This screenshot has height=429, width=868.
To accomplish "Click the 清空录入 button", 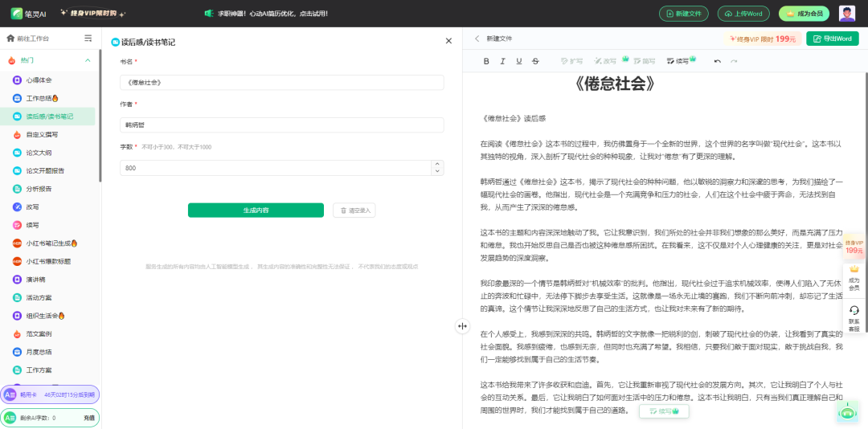I will click(x=354, y=210).
